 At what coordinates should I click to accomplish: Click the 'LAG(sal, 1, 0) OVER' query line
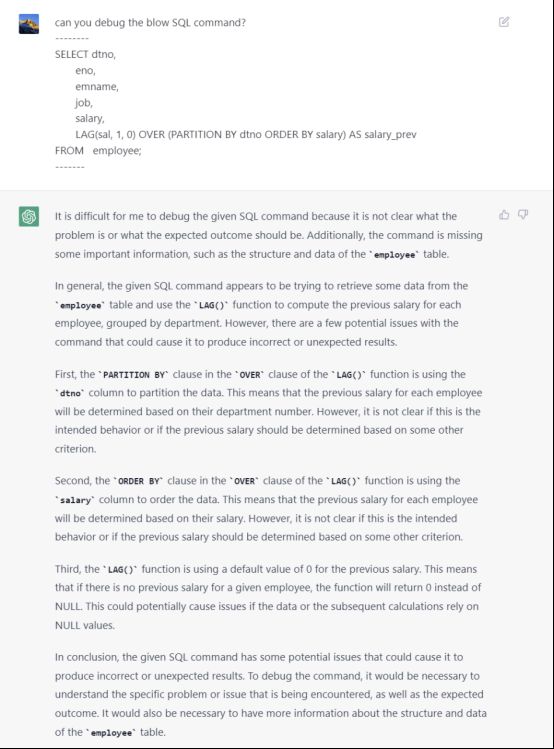tap(245, 135)
